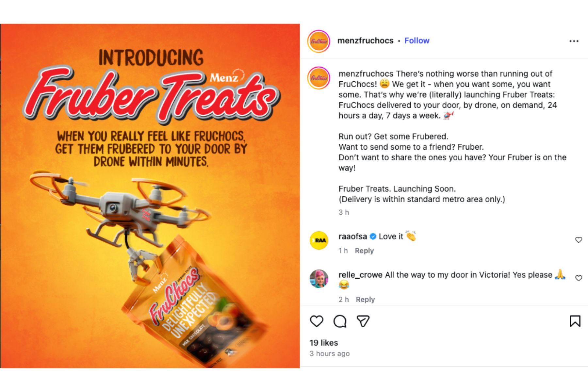The width and height of the screenshot is (588, 392).
Task: Open raaofsa's yellow RAA avatar
Action: (x=319, y=240)
